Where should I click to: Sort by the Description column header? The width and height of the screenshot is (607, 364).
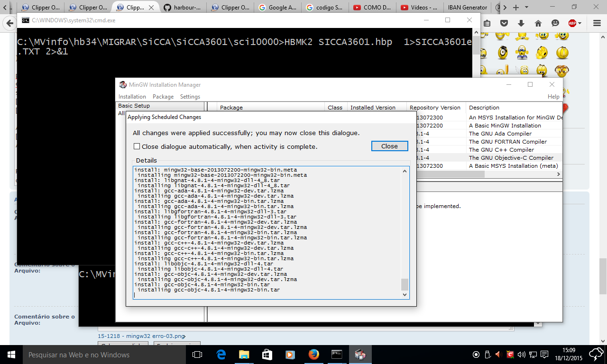click(x=514, y=108)
